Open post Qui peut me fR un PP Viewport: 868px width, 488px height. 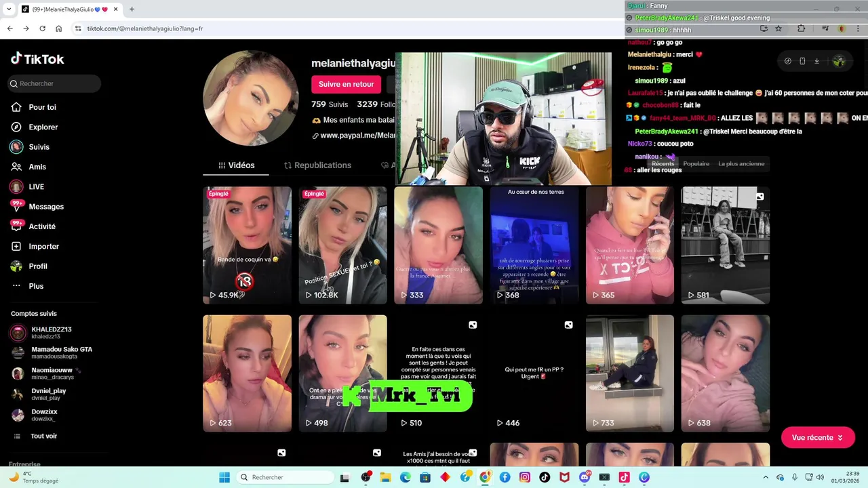coord(534,373)
